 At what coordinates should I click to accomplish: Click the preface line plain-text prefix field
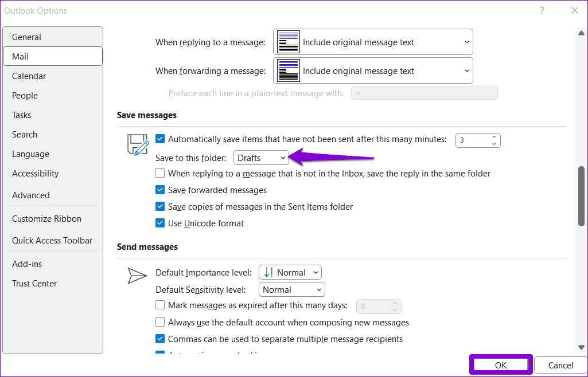(x=424, y=93)
